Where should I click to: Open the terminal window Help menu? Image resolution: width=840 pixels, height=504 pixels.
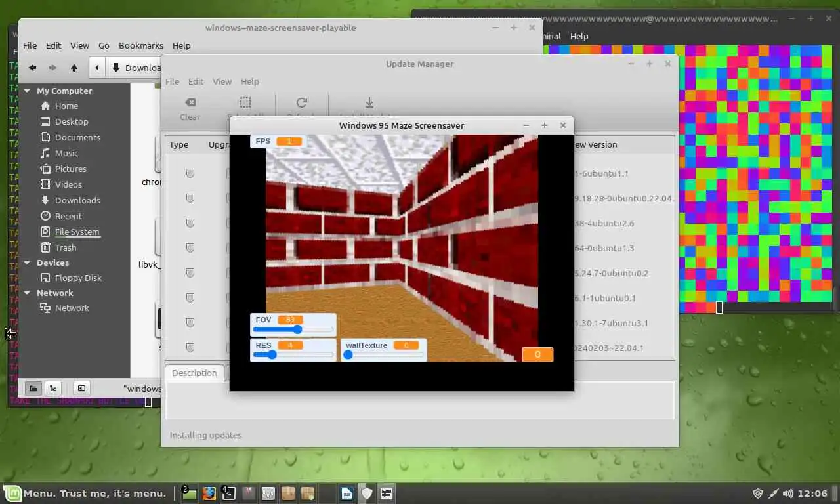[579, 36]
